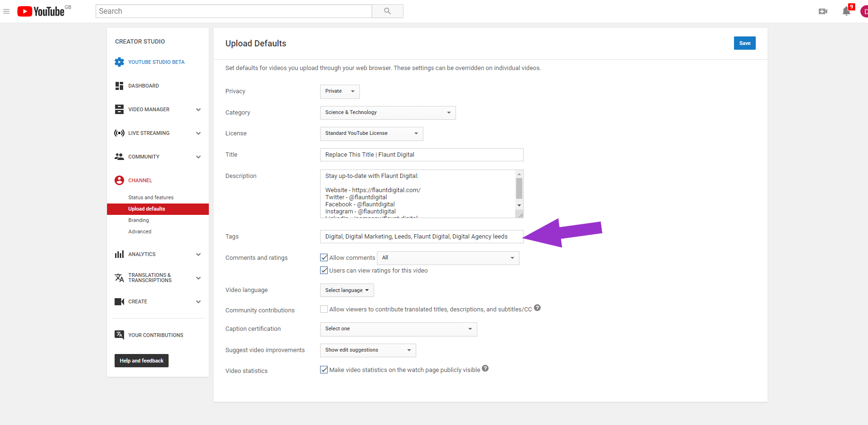Viewport: 868px width, 425px height.
Task: Click the Community people icon
Action: (119, 157)
